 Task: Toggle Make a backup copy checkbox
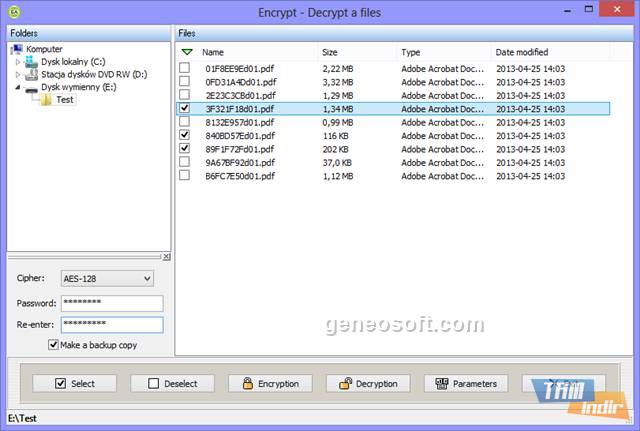click(x=54, y=345)
